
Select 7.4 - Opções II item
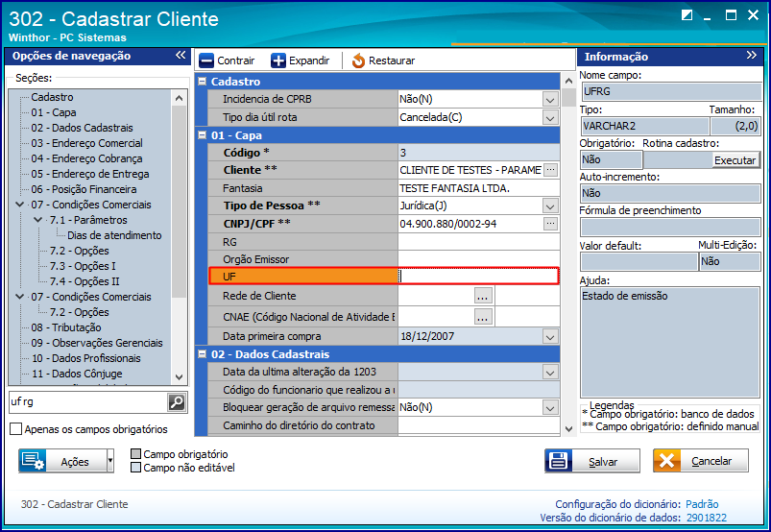(x=84, y=281)
